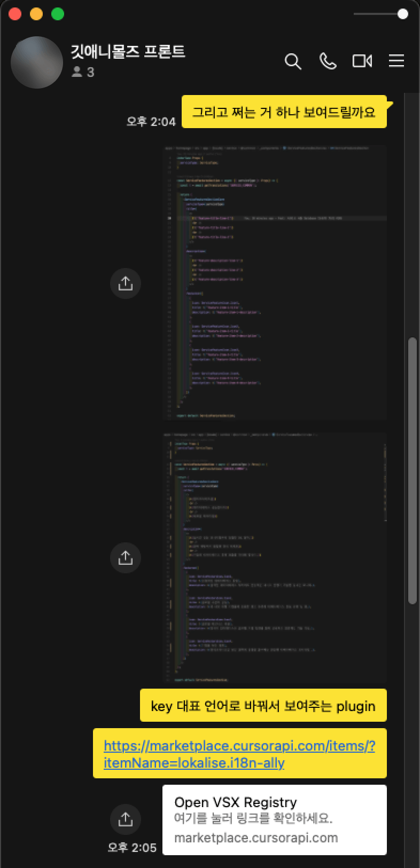Open the group chat profile picture
Screen dimensions: 420x868
coord(37,62)
